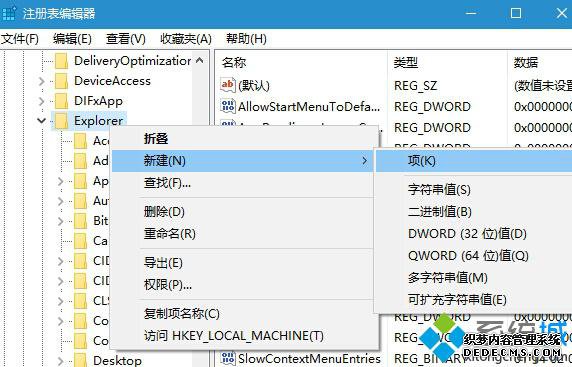Choose 折叠 in the context menu

[x=244, y=139]
